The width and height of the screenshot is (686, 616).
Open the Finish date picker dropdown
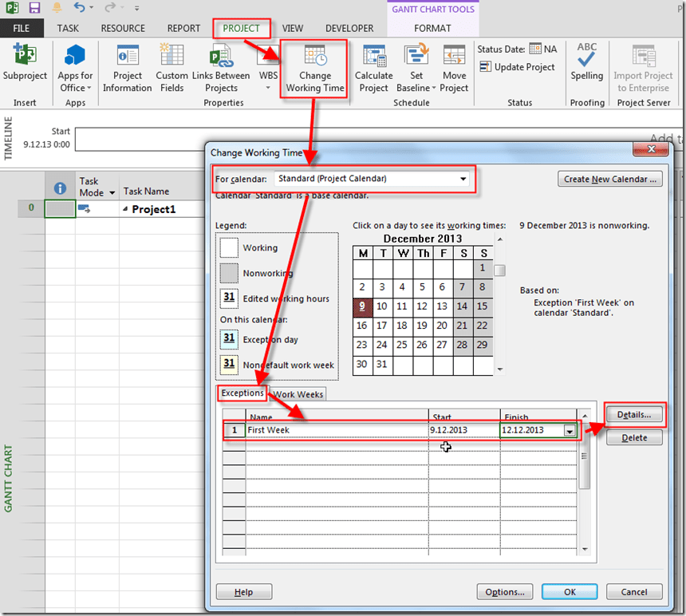(570, 431)
